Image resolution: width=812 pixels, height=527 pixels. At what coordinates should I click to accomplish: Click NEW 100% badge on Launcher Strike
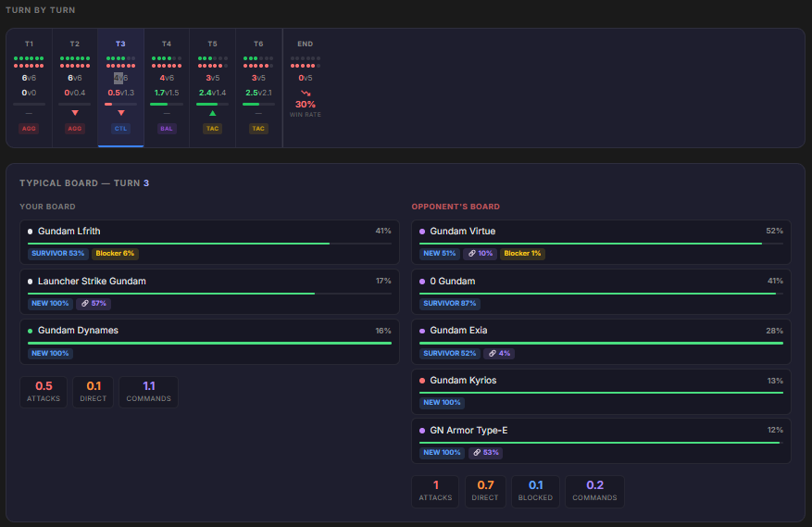tap(50, 303)
